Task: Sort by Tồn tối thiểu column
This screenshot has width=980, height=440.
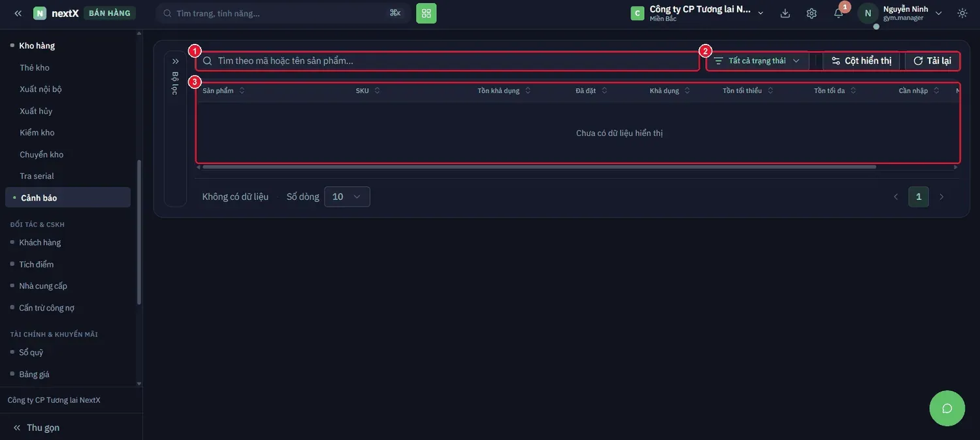Action: coord(748,91)
